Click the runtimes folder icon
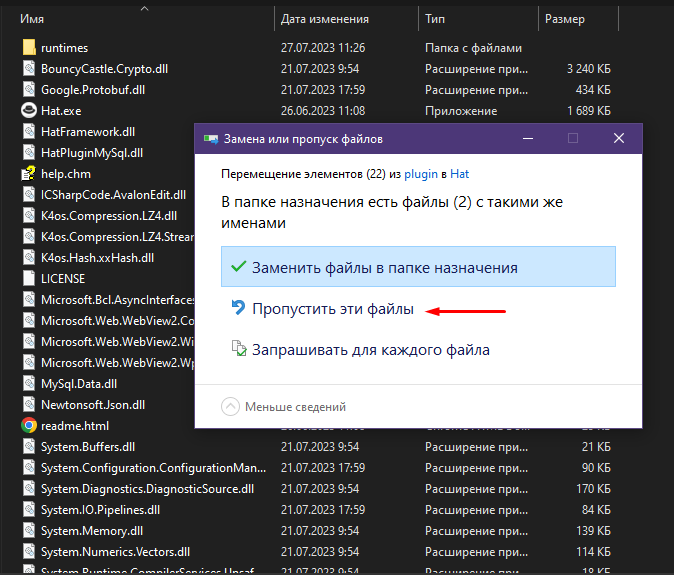This screenshot has height=575, width=674. click(29, 47)
